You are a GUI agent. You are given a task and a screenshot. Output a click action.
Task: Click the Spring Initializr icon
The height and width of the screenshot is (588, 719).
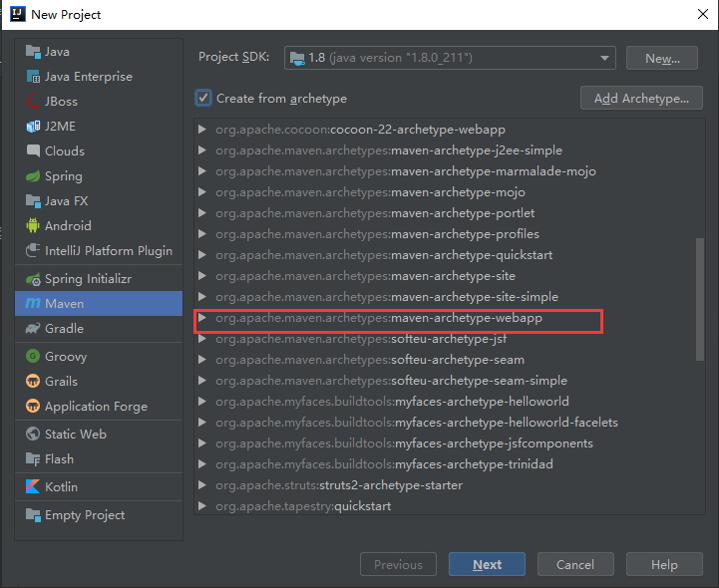point(33,279)
